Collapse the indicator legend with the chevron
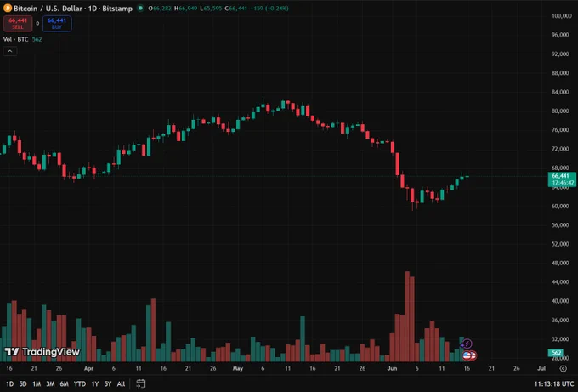This screenshot has width=578, height=392. click(10, 51)
